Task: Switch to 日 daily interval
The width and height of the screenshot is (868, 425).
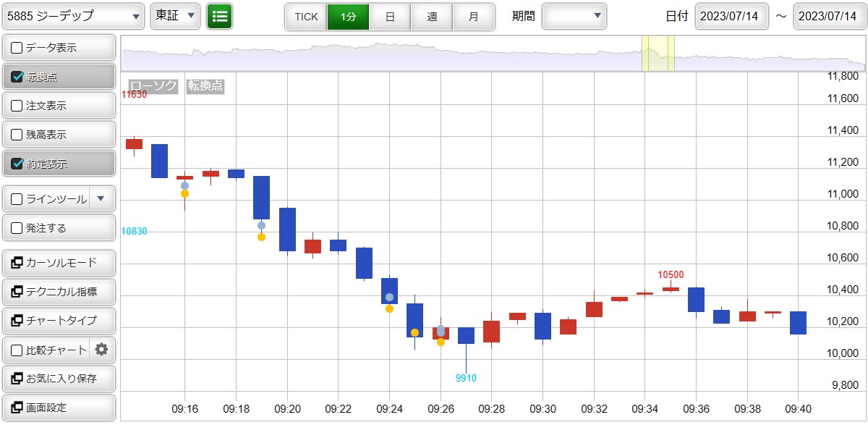Action: click(x=390, y=17)
